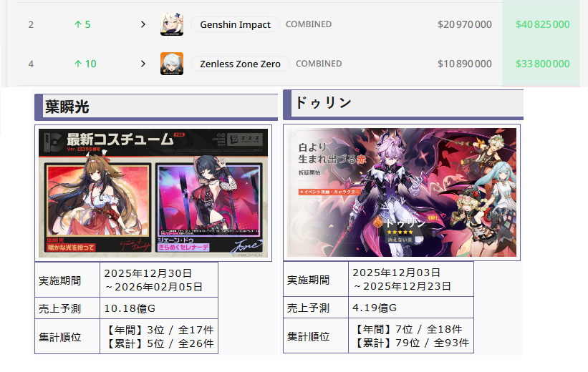Click the 10.18億G sales forecast value
The width and height of the screenshot is (588, 372).
[130, 308]
